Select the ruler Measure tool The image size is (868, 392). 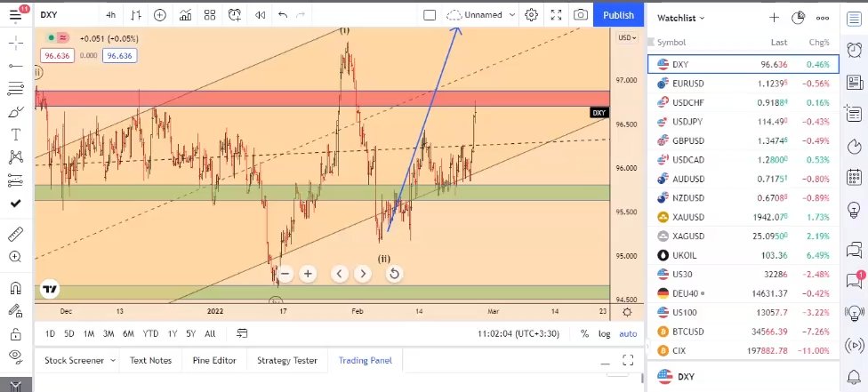15,235
